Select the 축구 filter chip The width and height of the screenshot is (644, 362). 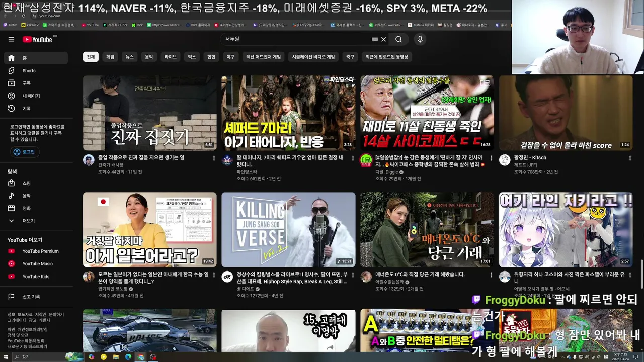tap(350, 57)
